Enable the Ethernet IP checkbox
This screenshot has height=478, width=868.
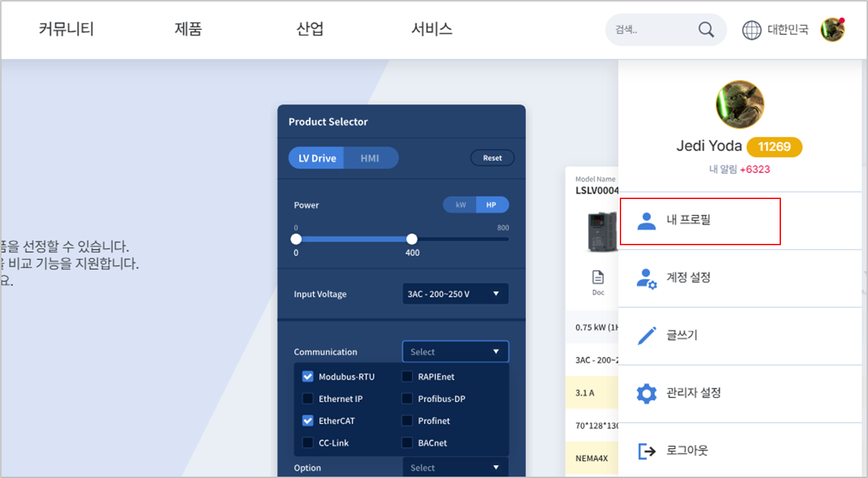[307, 399]
